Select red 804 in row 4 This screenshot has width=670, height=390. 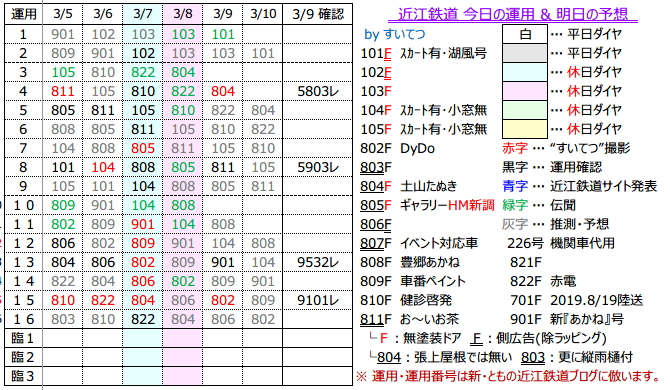[223, 91]
